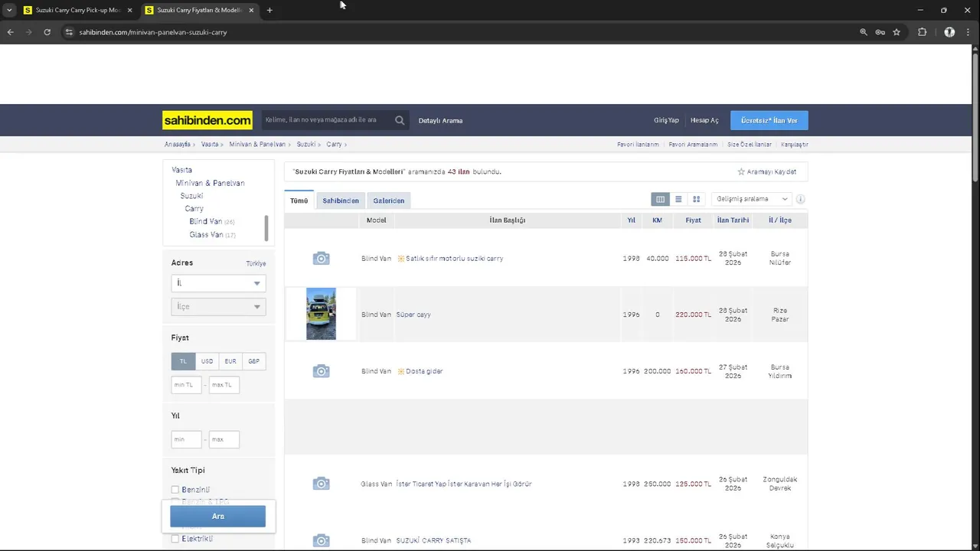Switch to Sahibinden tab
Screen dimensions: 980x551
pyautogui.click(x=341, y=201)
